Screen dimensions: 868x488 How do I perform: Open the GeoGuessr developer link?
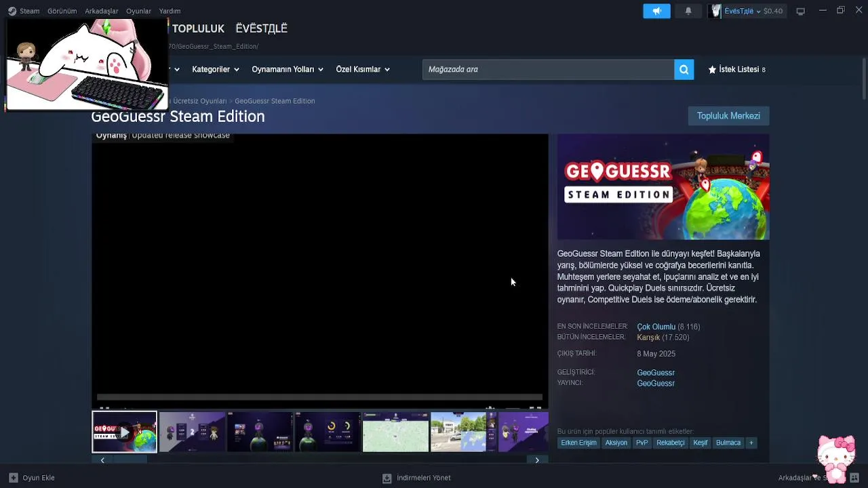[656, 372]
